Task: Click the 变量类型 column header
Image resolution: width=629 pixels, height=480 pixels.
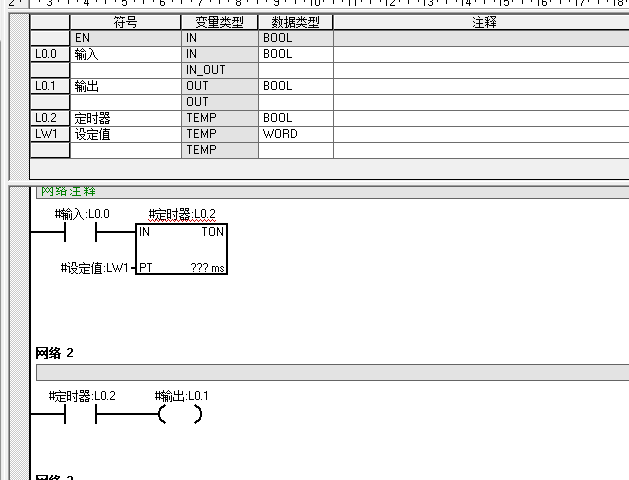Action: 219,22
